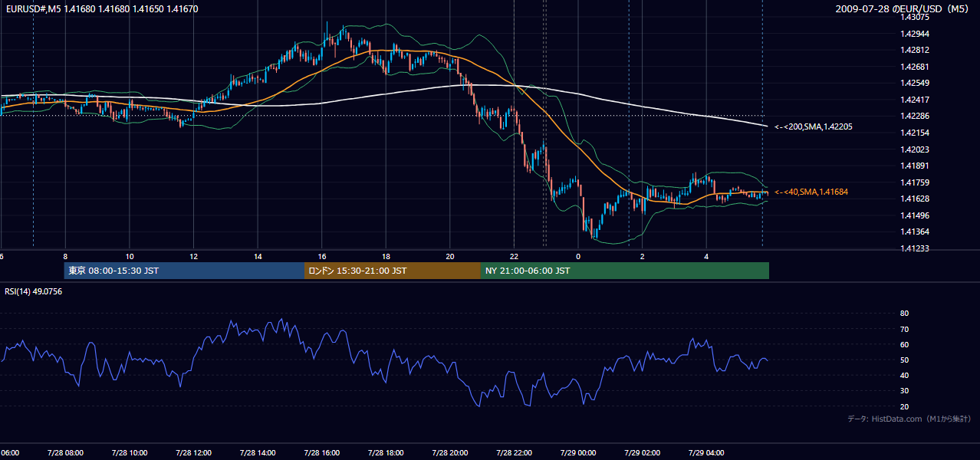Screen dimensions: 980x460
Task: Click RSI scale value 70
Action: click(904, 329)
